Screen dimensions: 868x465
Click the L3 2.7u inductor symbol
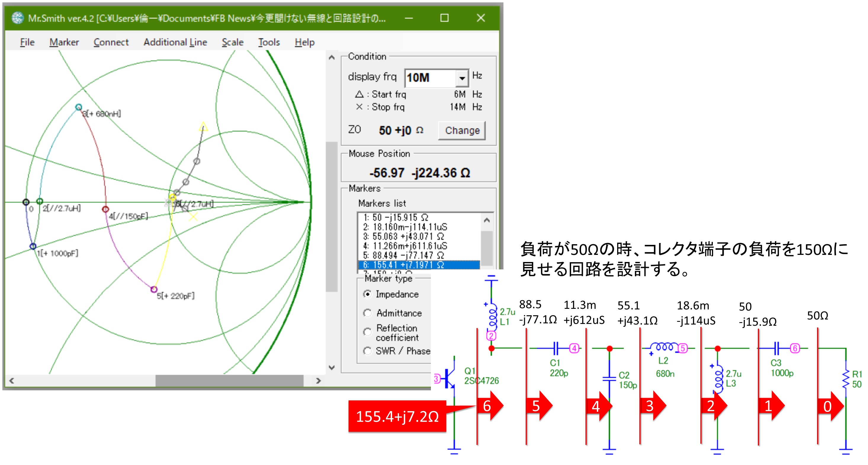click(x=718, y=379)
